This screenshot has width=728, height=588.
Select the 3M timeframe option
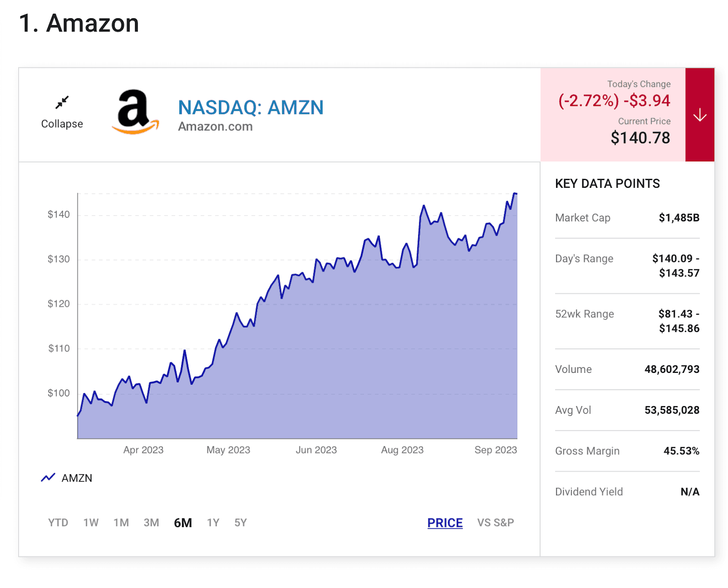[x=152, y=523]
